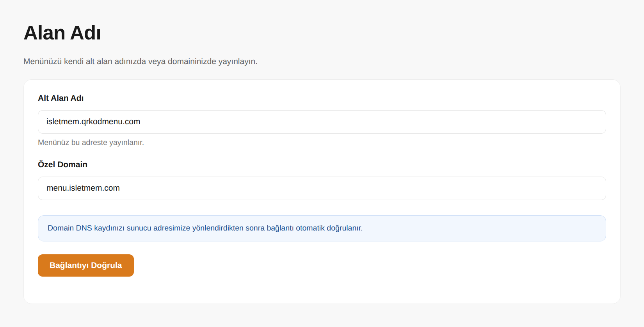This screenshot has height=327, width=644.
Task: Click the blue DNS info notice text
Action: pyautogui.click(x=205, y=228)
